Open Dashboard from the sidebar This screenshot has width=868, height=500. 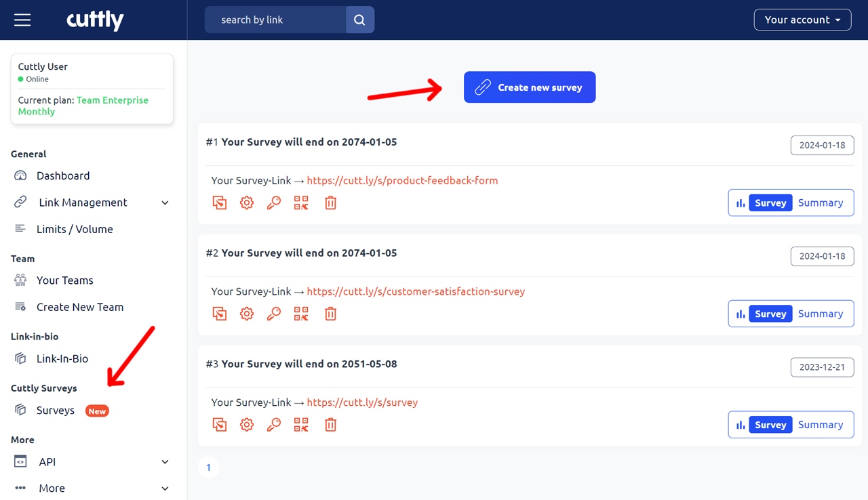point(63,175)
